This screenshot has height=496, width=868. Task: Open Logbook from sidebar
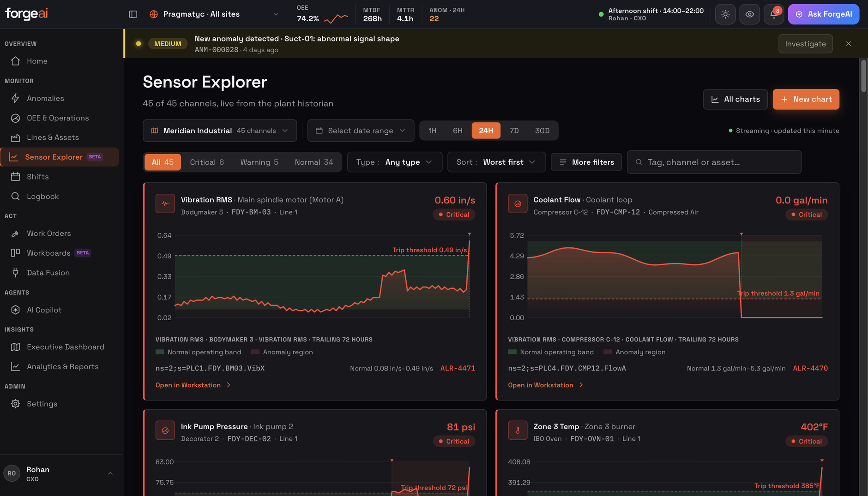[60, 197]
